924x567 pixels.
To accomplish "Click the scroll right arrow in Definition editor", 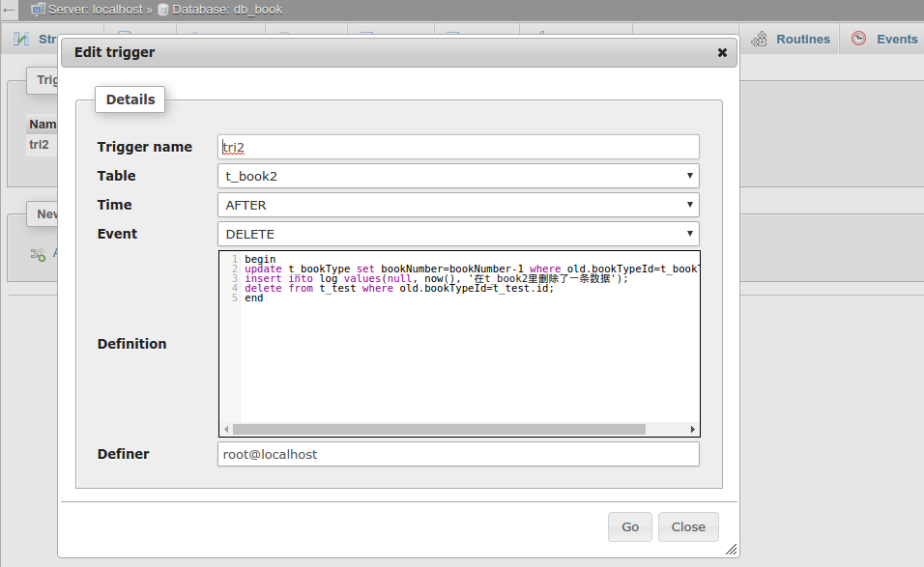I will coord(692,429).
